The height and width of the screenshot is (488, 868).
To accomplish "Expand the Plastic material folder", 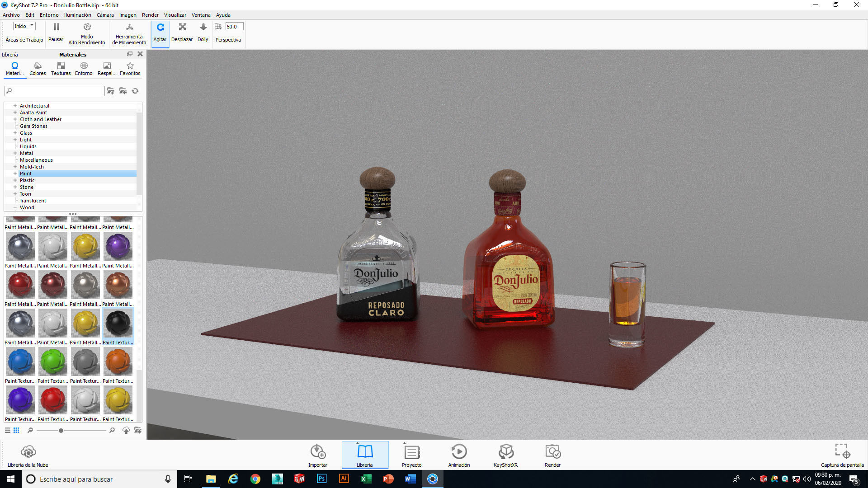I will pos(15,180).
